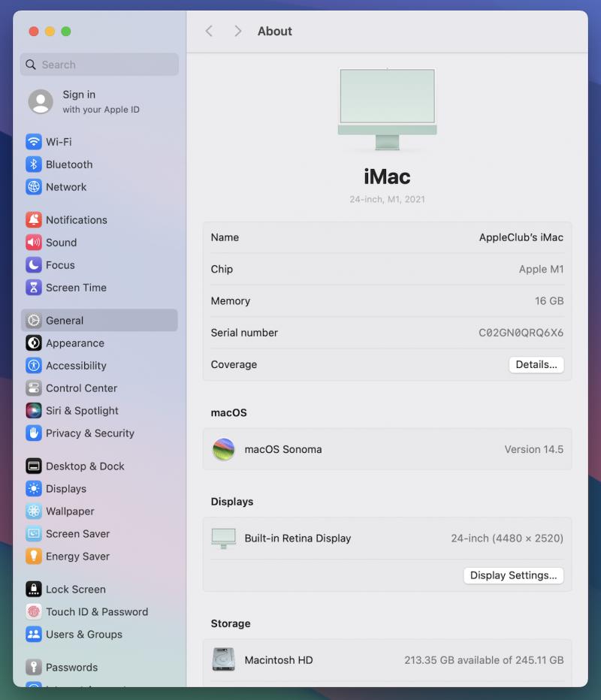Select the Privacy & Security hand icon
This screenshot has width=601, height=700.
coord(34,433)
